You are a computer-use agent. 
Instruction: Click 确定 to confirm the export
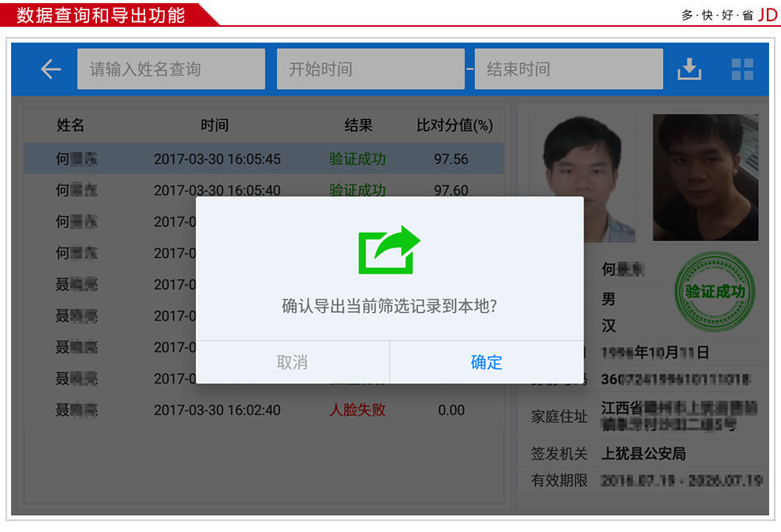[486, 363]
